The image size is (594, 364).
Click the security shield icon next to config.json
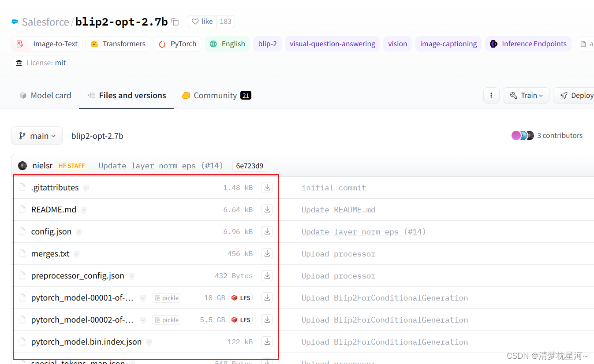pos(78,232)
